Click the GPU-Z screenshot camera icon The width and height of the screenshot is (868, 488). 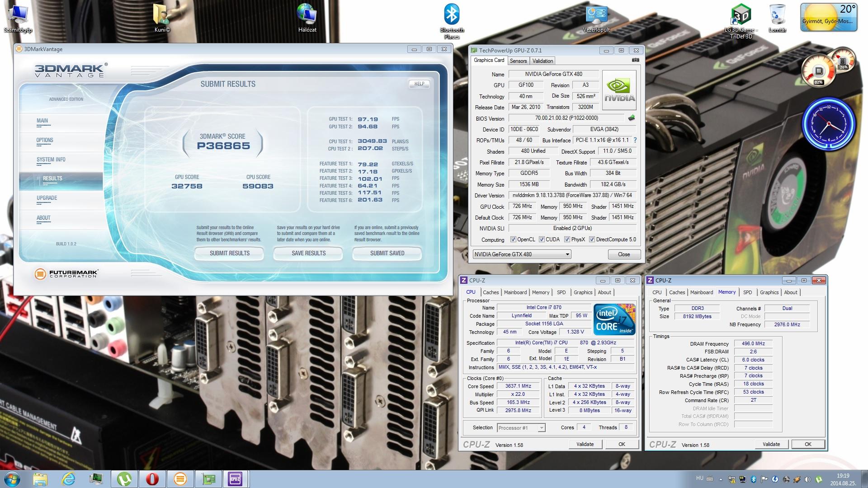tap(635, 60)
